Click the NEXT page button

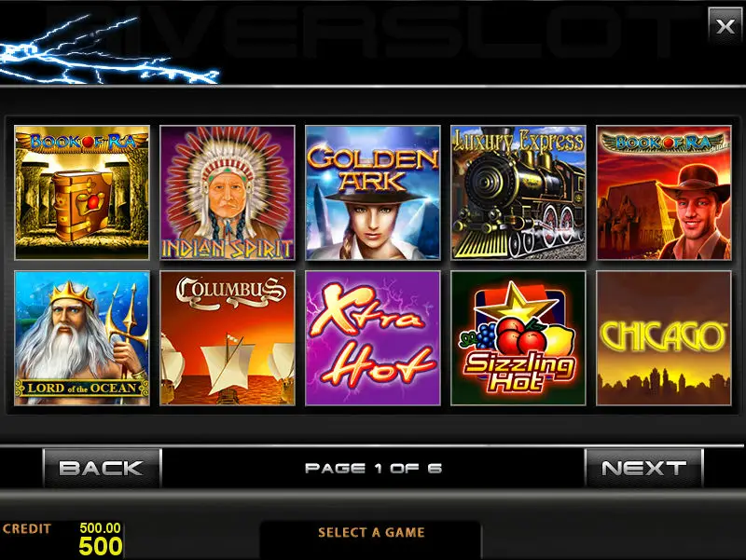tap(643, 469)
